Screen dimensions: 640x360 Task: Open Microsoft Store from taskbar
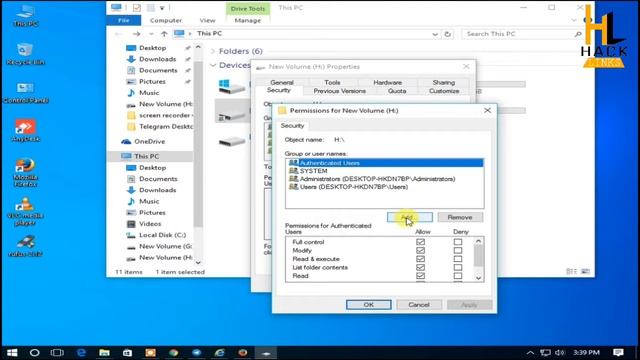coord(127,353)
